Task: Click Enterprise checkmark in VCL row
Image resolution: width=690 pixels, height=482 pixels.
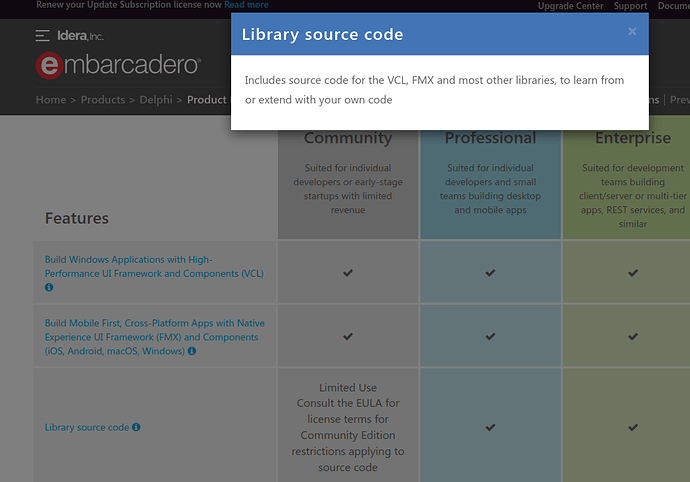Action: pyautogui.click(x=633, y=273)
